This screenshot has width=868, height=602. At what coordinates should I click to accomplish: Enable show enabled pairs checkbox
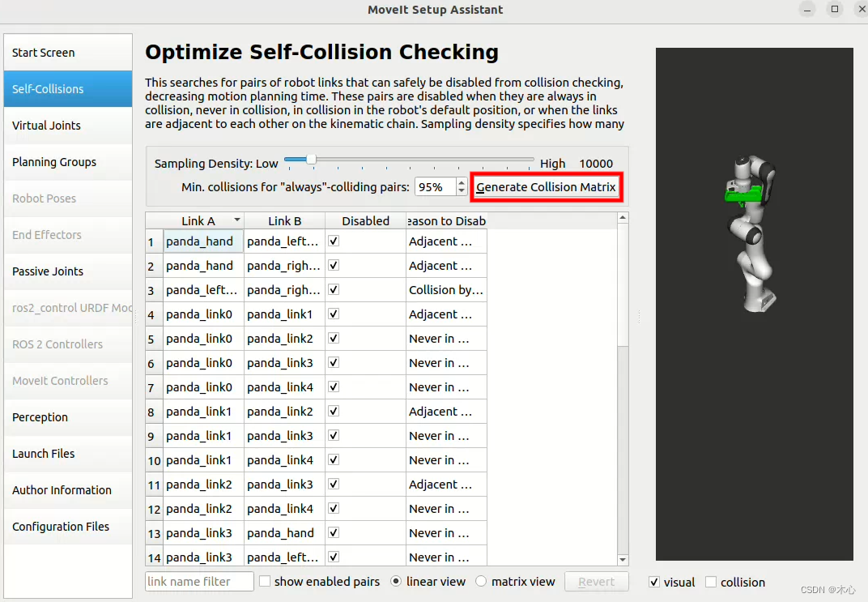[x=265, y=582]
